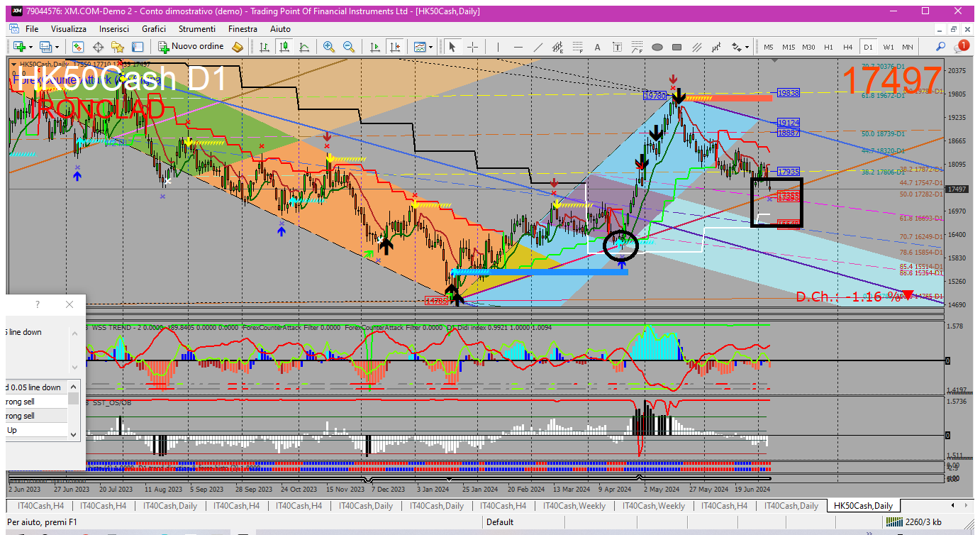This screenshot has height=535, width=980.
Task: Open the Aiuto menu
Action: coord(281,29)
